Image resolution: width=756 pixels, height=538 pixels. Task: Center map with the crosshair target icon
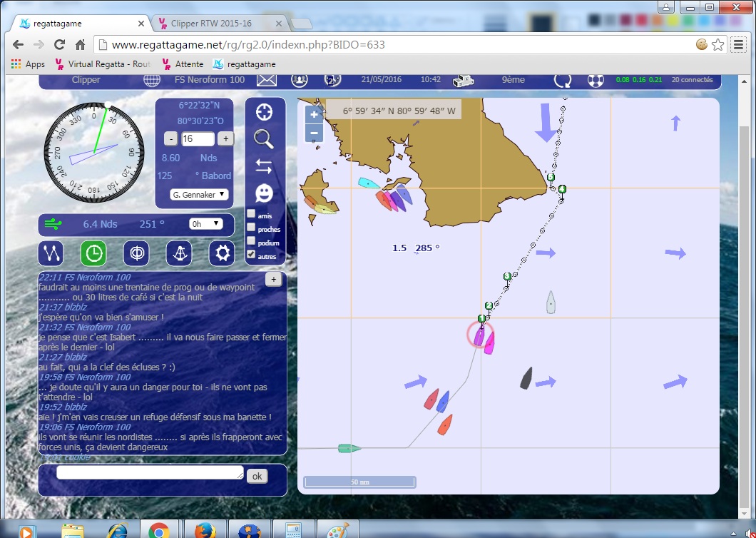point(264,113)
